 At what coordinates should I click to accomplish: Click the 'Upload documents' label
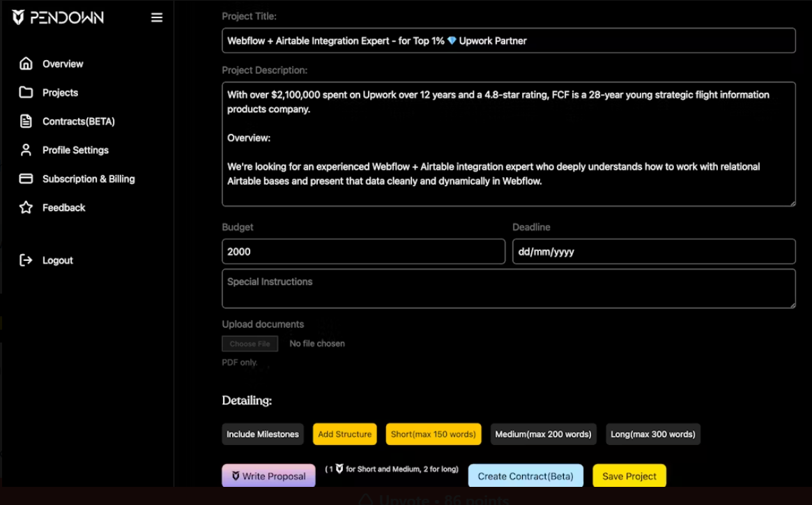[x=263, y=324]
